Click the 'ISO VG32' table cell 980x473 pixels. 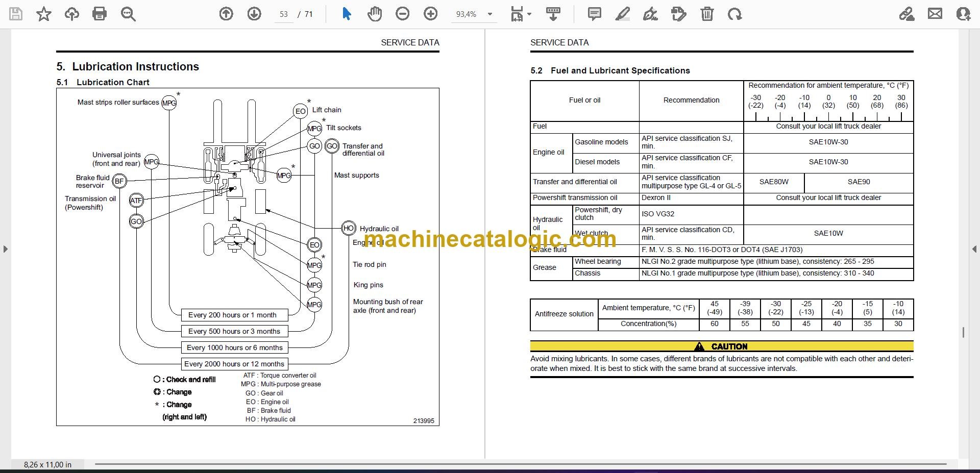pos(691,214)
